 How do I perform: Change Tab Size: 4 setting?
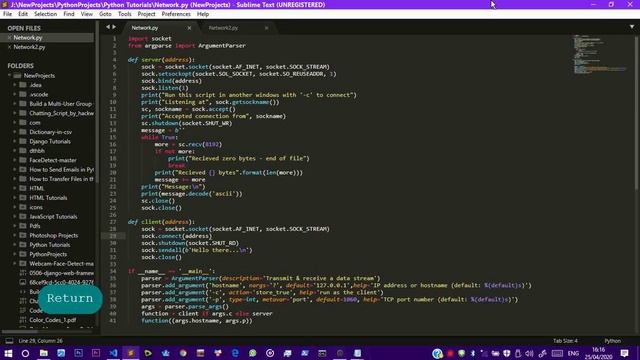point(565,340)
